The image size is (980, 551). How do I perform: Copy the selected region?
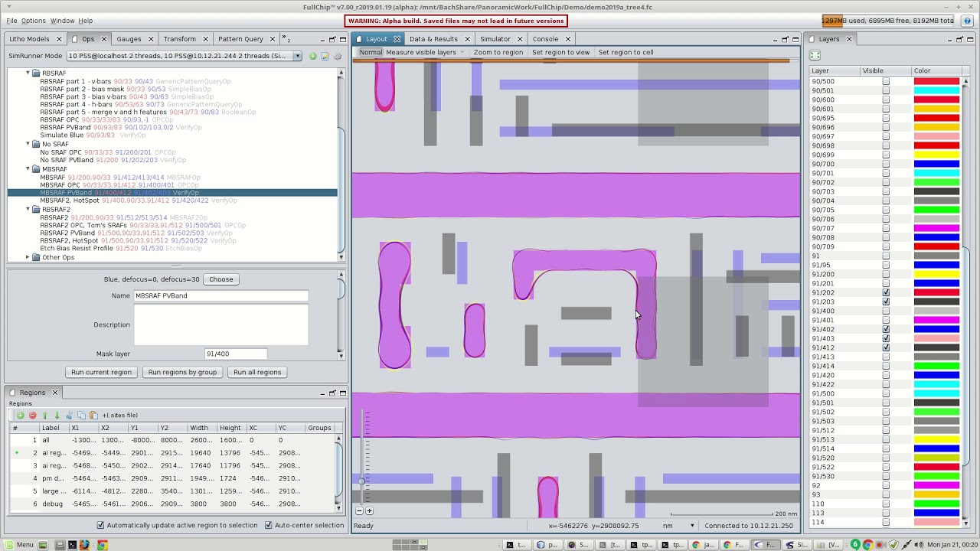[81, 415]
